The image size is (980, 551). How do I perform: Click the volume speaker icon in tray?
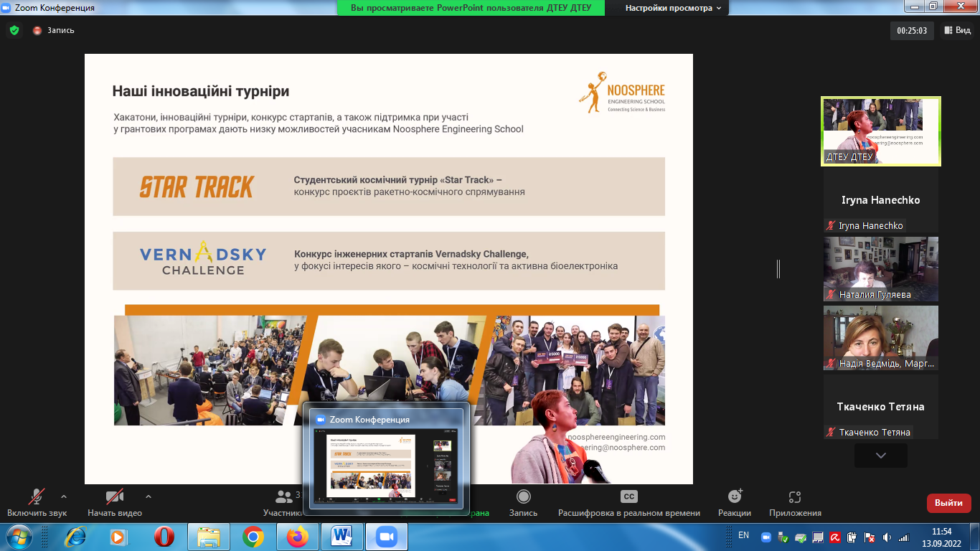click(x=886, y=537)
